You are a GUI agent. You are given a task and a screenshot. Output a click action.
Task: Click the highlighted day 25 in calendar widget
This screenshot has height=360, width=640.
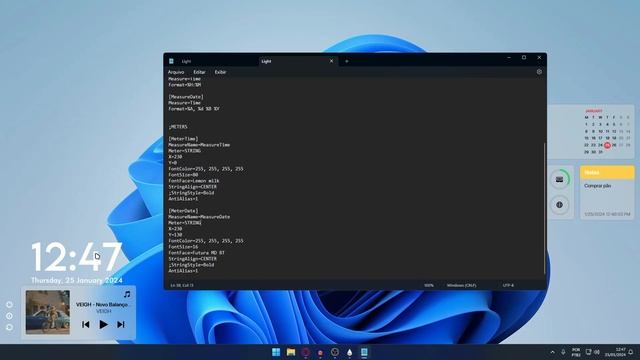click(607, 145)
